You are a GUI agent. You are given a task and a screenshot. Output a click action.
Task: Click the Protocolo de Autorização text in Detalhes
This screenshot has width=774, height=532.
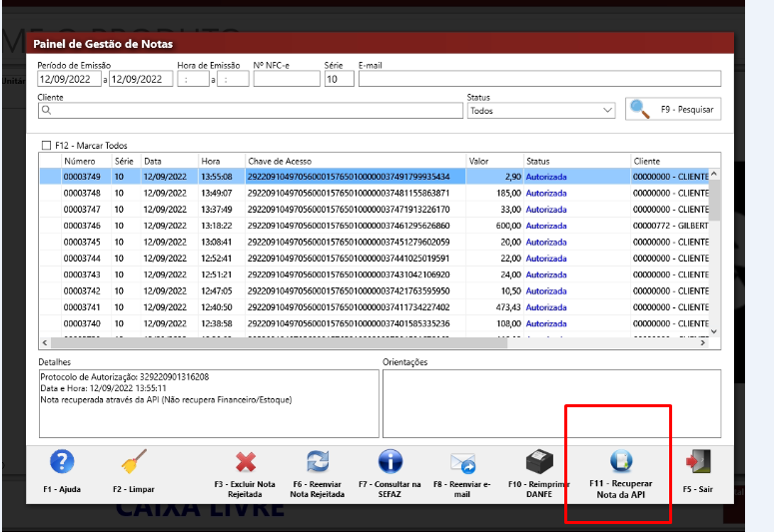point(125,377)
